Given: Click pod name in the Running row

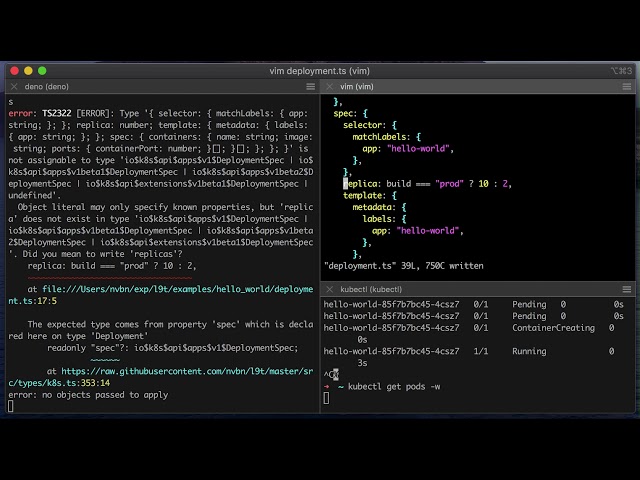Looking at the screenshot, I should pos(391,351).
